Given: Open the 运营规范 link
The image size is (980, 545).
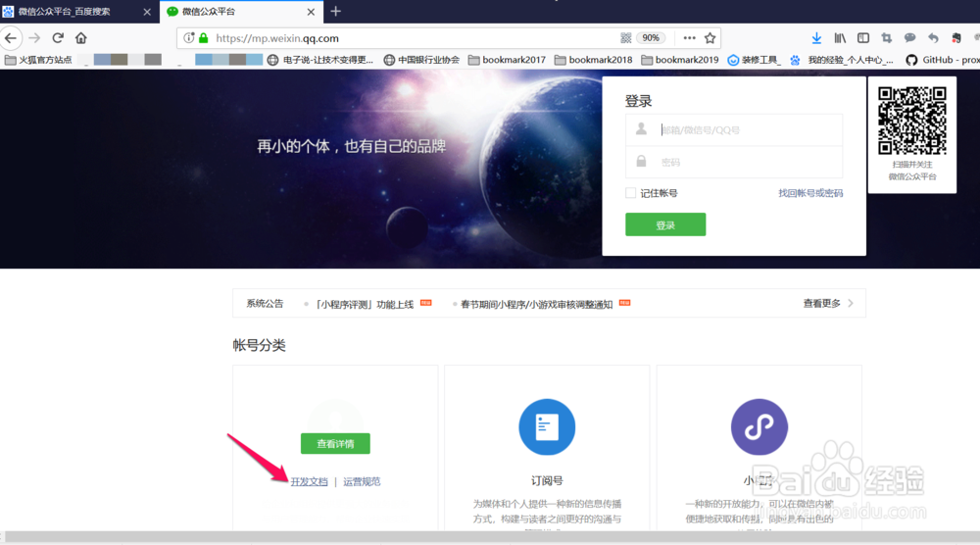Looking at the screenshot, I should click(362, 481).
